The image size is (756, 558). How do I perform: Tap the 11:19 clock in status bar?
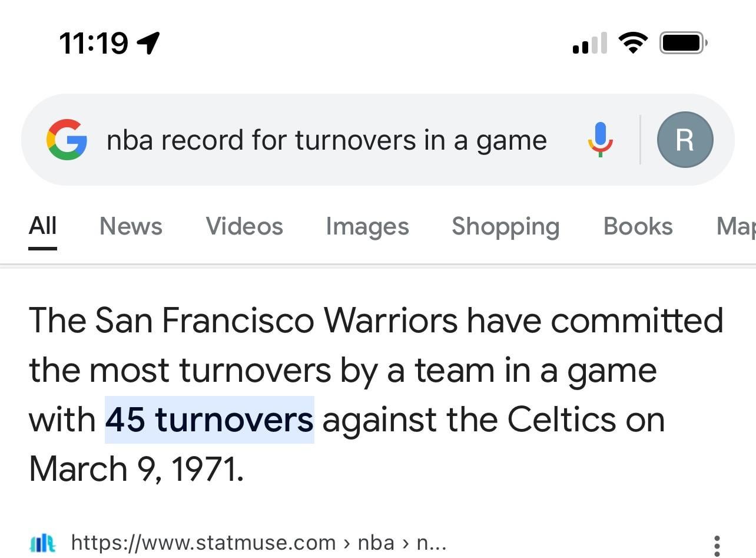93,43
